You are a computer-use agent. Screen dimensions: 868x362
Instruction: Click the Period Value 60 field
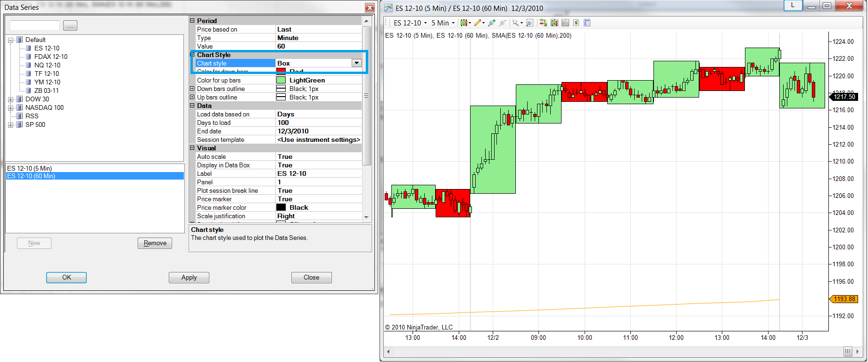[319, 46]
